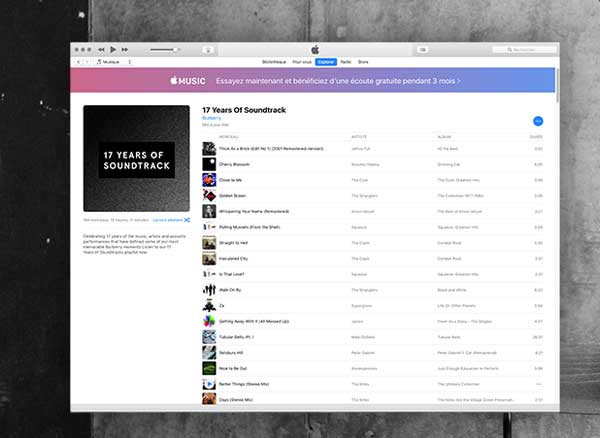The image size is (600, 438).
Task: Select the song 'Tubular Bells, Pt. 1'
Action: coord(236,337)
